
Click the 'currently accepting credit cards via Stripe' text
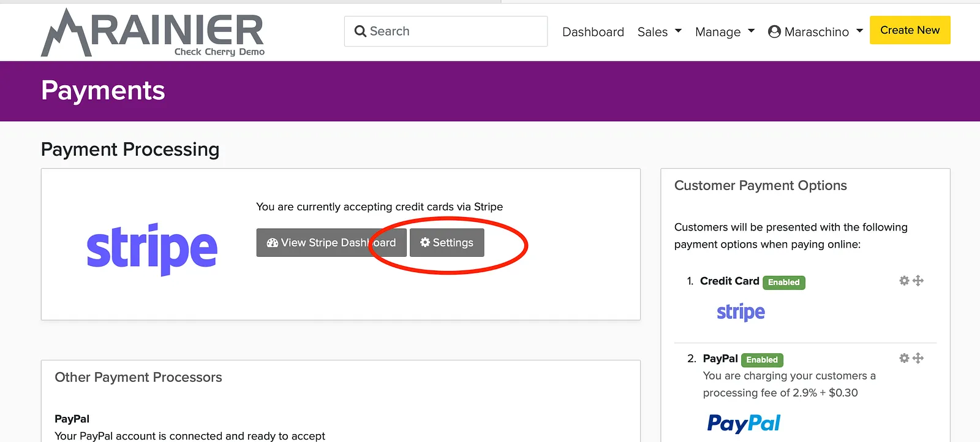380,207
